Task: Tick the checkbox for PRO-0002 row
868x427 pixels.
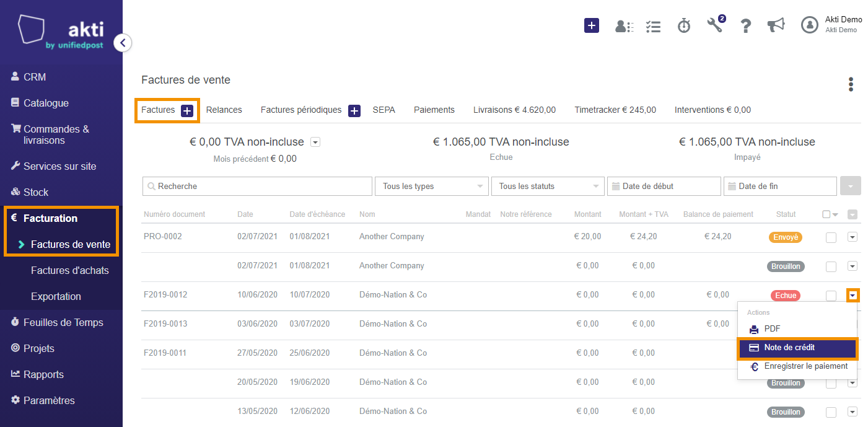Action: point(831,237)
